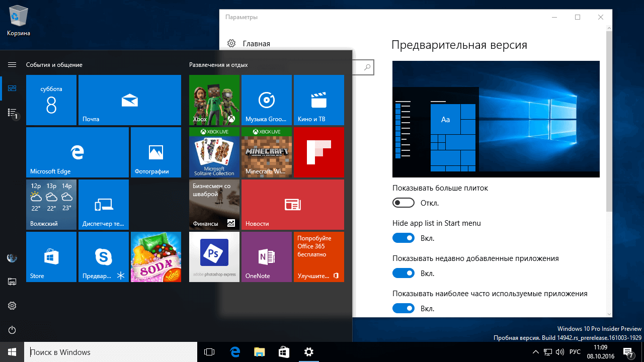
Task: Open File Explorer icon in Start sidebar
Action: (12, 282)
